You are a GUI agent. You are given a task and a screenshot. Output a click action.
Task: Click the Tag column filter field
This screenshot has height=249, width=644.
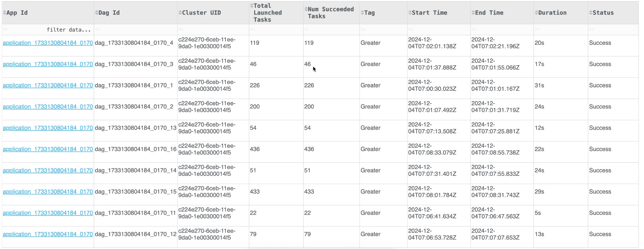(383, 29)
